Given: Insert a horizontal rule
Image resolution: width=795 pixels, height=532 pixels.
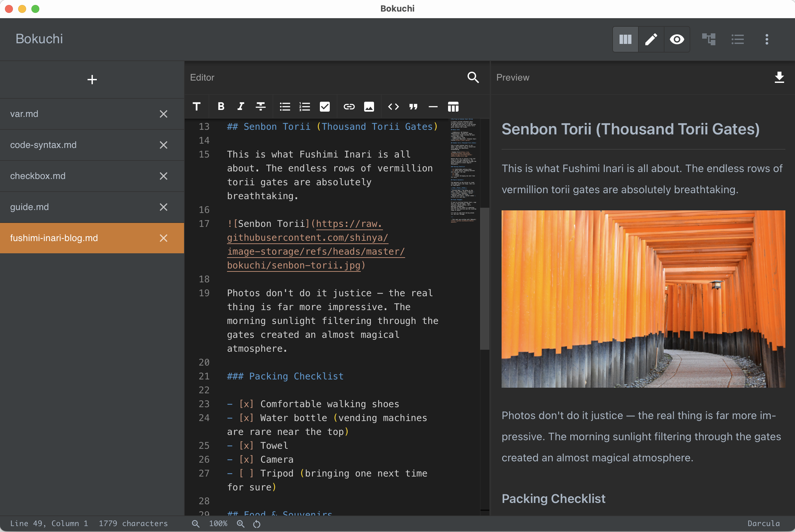Looking at the screenshot, I should (433, 107).
